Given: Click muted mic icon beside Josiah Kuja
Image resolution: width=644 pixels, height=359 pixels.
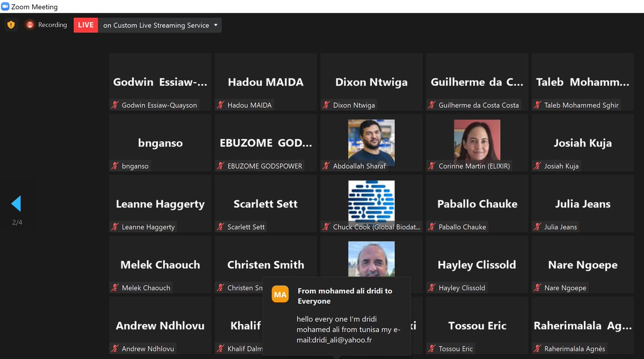Looking at the screenshot, I should coord(538,166).
